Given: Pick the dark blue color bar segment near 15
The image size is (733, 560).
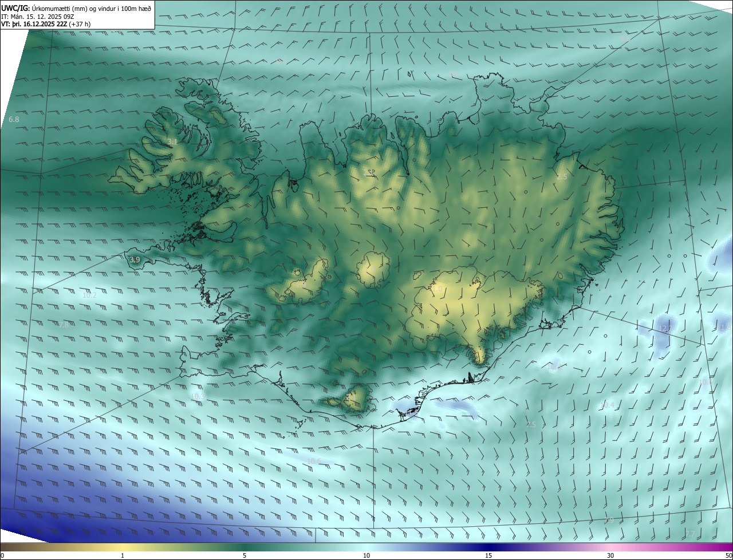Looking at the screenshot, I should coord(488,547).
